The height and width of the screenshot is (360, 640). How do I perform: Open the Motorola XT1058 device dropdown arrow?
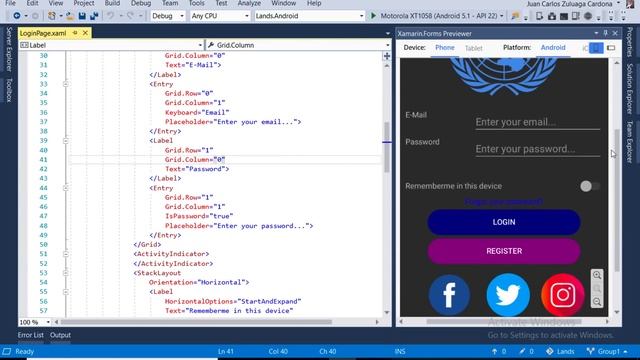coord(502,16)
